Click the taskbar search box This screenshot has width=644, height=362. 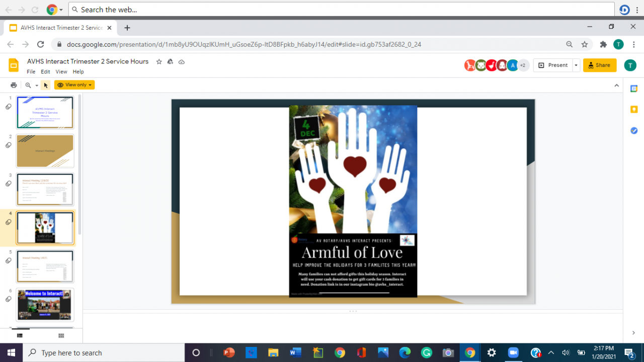tap(104, 352)
